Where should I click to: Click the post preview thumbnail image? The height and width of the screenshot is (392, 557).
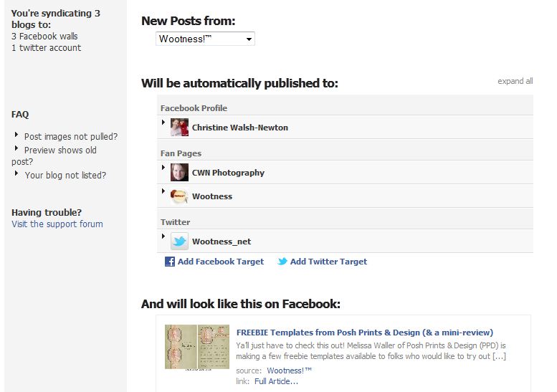click(x=197, y=347)
